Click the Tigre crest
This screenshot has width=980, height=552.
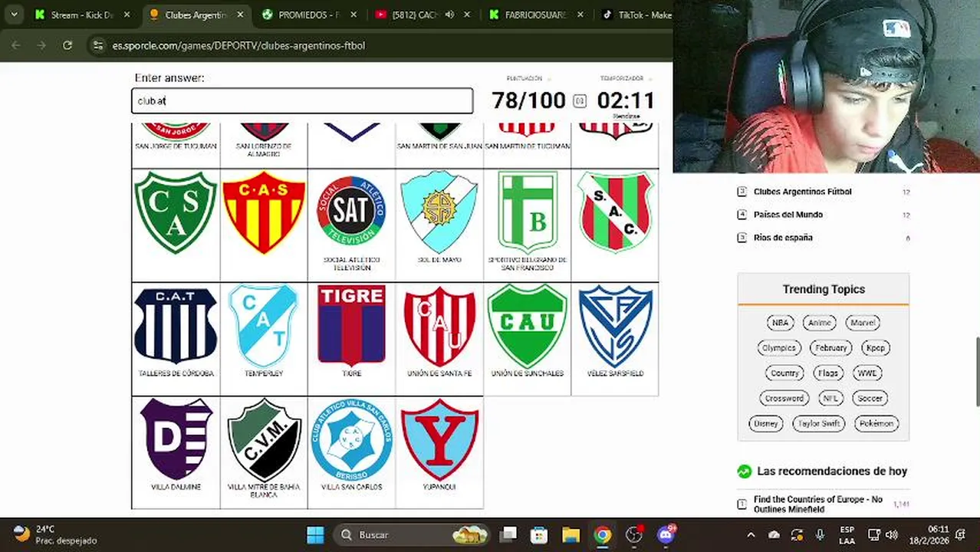point(351,326)
